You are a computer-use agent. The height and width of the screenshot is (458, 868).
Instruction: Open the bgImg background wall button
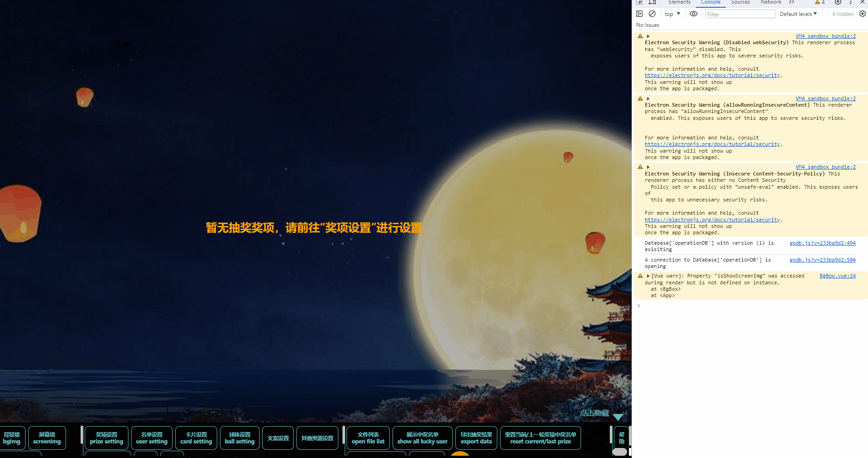click(x=12, y=438)
